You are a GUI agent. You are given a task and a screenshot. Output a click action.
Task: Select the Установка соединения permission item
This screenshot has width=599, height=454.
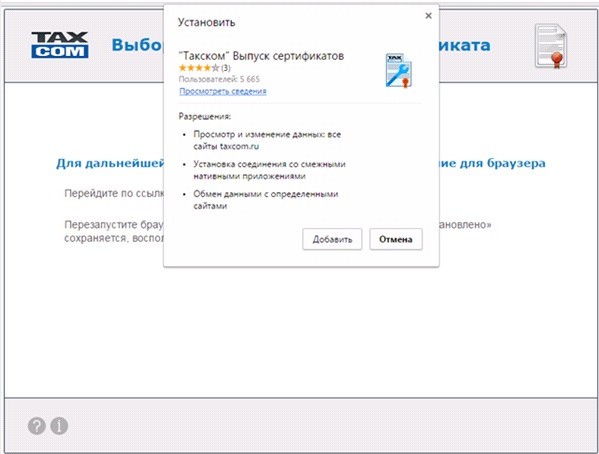click(x=269, y=170)
